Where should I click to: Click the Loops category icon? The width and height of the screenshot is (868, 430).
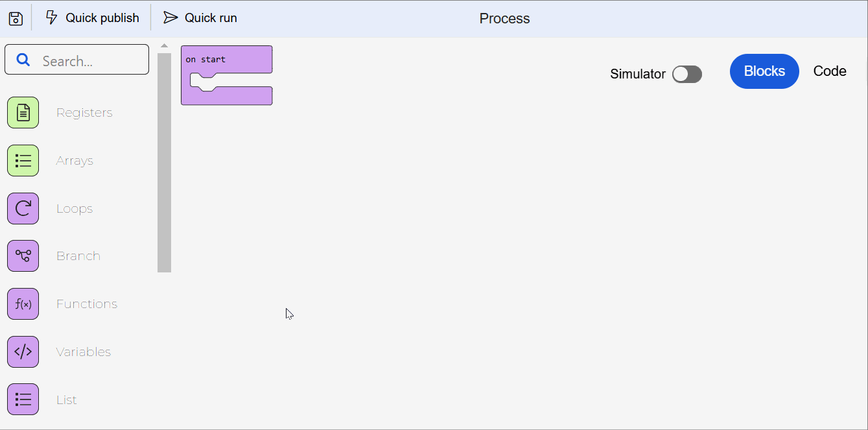(23, 208)
